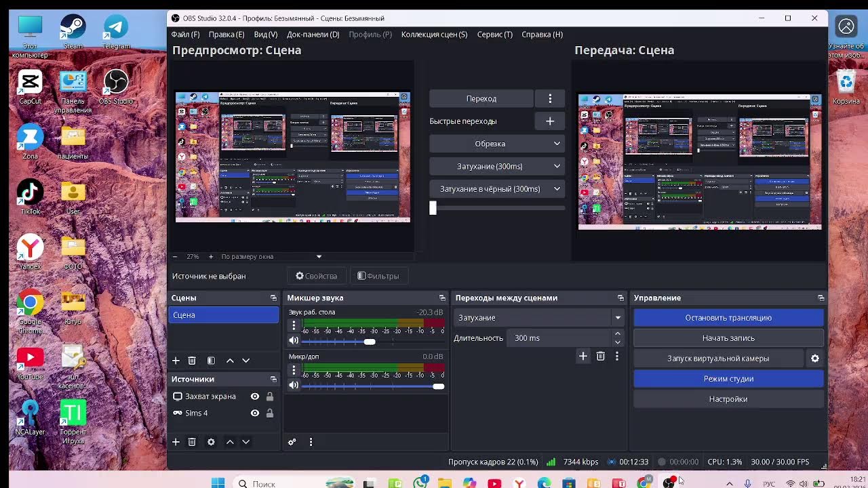The width and height of the screenshot is (868, 488).
Task: Remove the selected source with the trash icon
Action: [x=192, y=442]
